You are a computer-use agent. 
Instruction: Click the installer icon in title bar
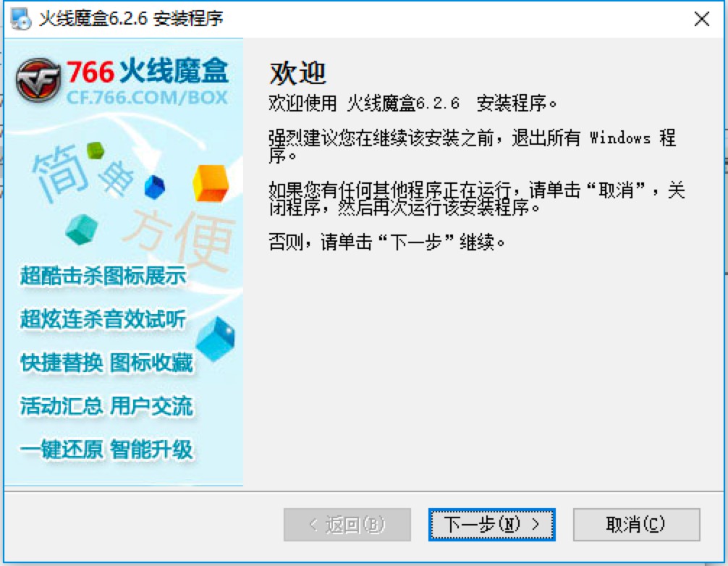click(x=21, y=19)
